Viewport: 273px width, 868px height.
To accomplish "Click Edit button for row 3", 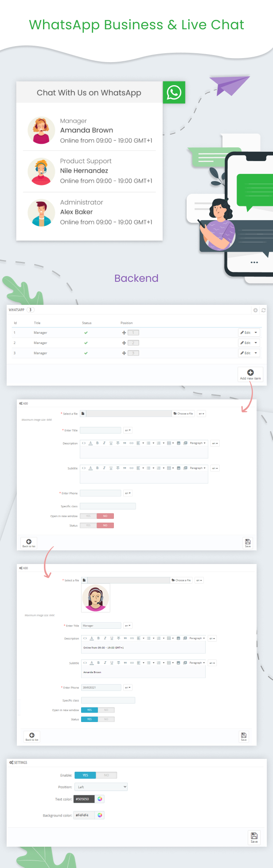I will point(246,353).
